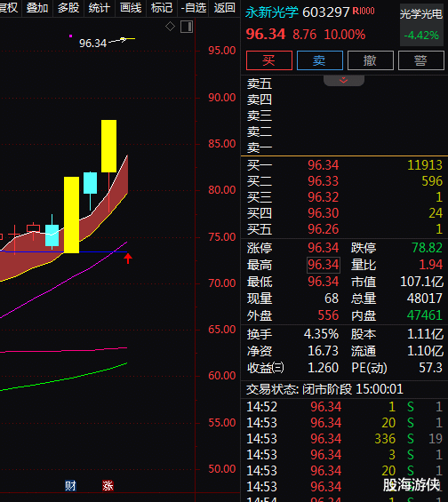Click the 收益(三) value 1.260
The image size is (448, 502).
(323, 368)
